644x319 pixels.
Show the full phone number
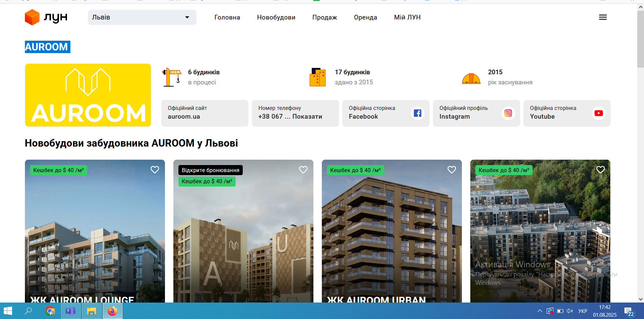point(295,113)
